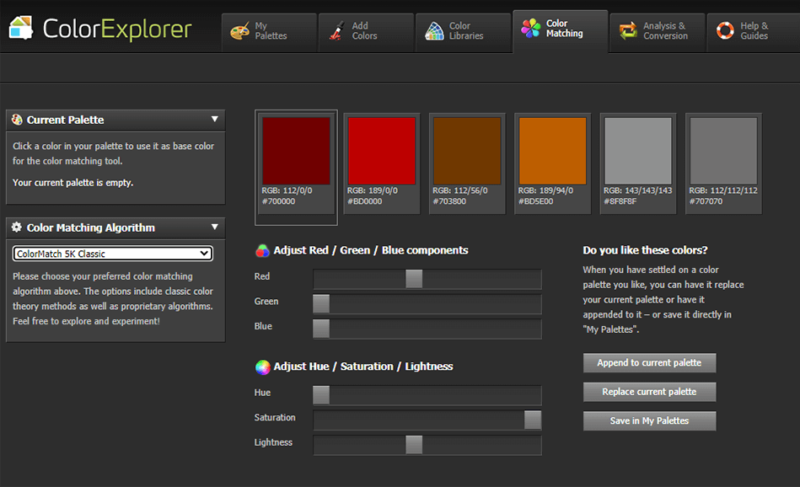
Task: Click the text 'RGB: 189/94/0'
Action: click(545, 191)
